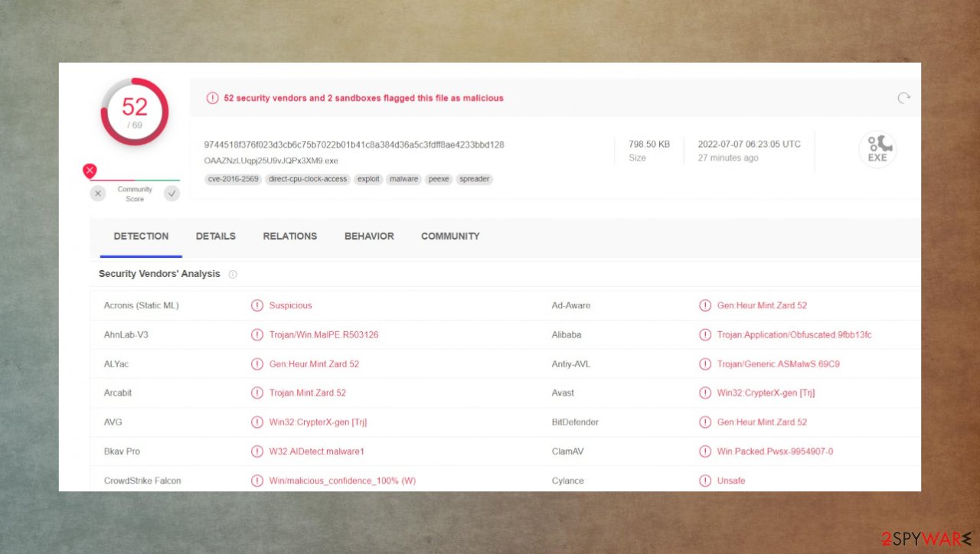
Task: Click the EXE file type icon
Action: click(x=877, y=150)
